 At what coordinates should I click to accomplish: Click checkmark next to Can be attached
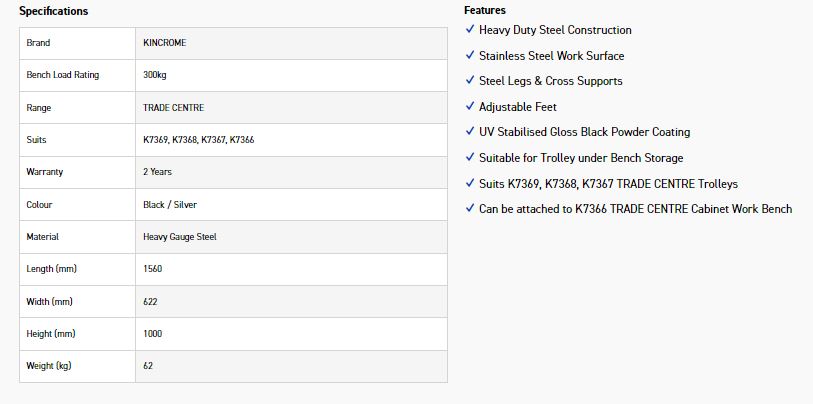pos(470,208)
